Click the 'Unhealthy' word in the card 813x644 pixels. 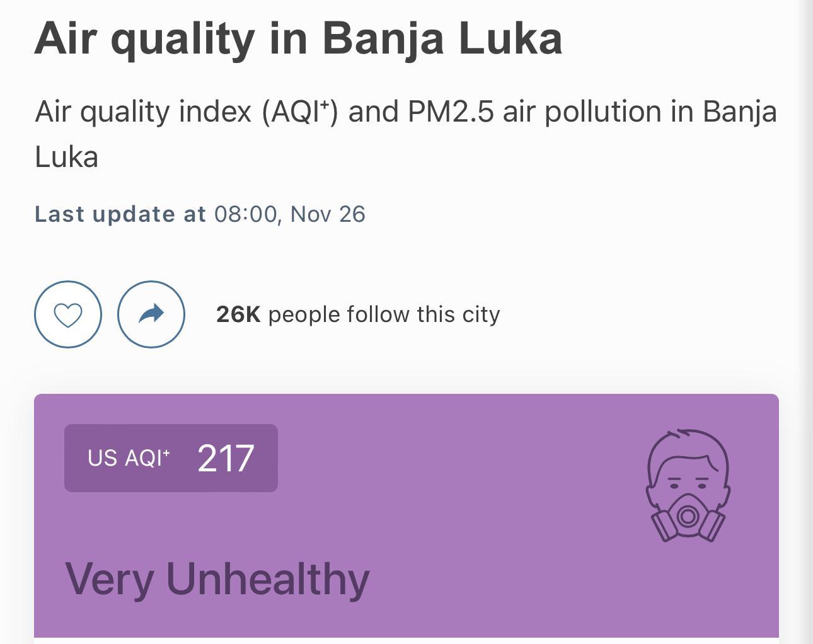(x=268, y=578)
